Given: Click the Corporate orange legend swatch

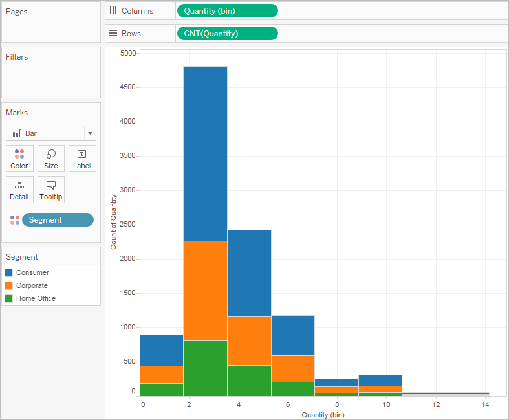Looking at the screenshot, I should tap(9, 285).
